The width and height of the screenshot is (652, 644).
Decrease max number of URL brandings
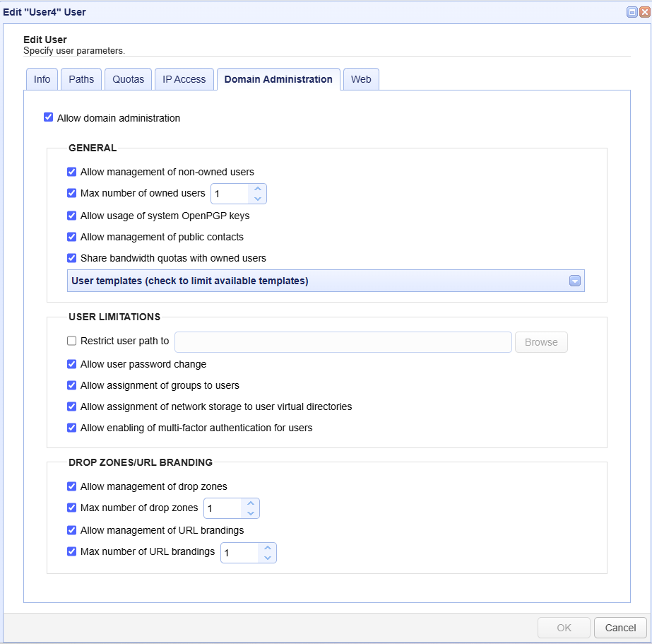click(x=268, y=558)
